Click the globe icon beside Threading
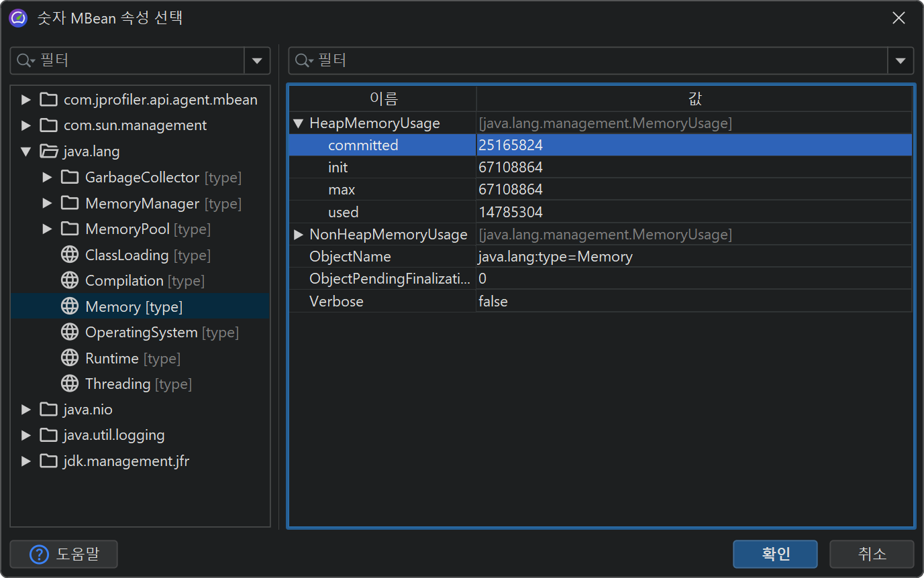Screen dimensions: 924x578 coord(69,384)
